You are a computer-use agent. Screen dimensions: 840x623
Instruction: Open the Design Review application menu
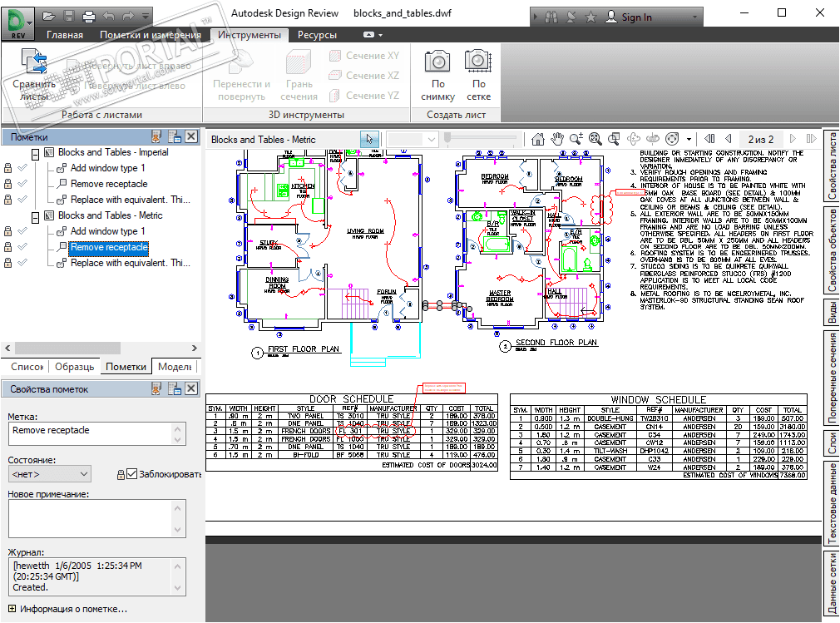[x=18, y=23]
